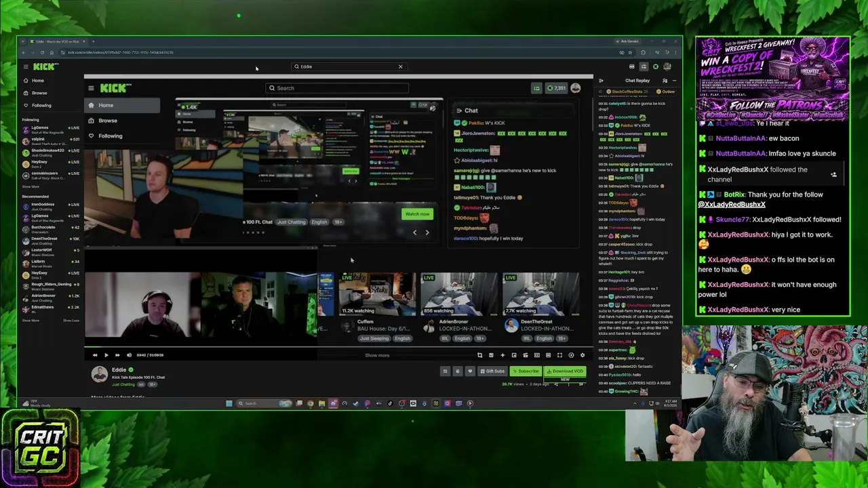
Task: Clear the Eddie search with the X
Action: 400,66
